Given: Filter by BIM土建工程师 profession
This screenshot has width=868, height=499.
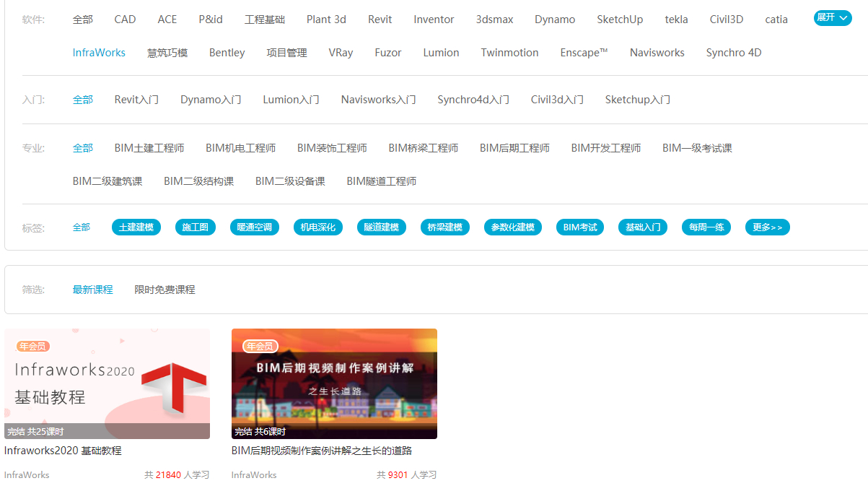Looking at the screenshot, I should [149, 148].
